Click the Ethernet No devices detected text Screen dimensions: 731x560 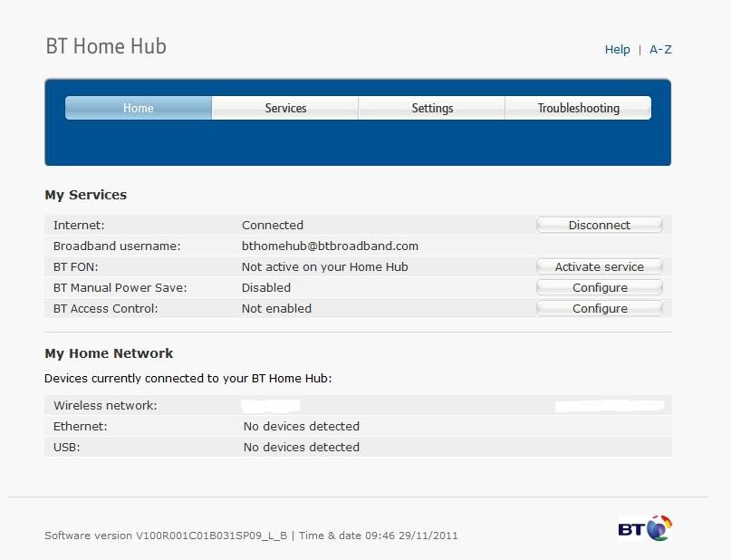pos(302,426)
